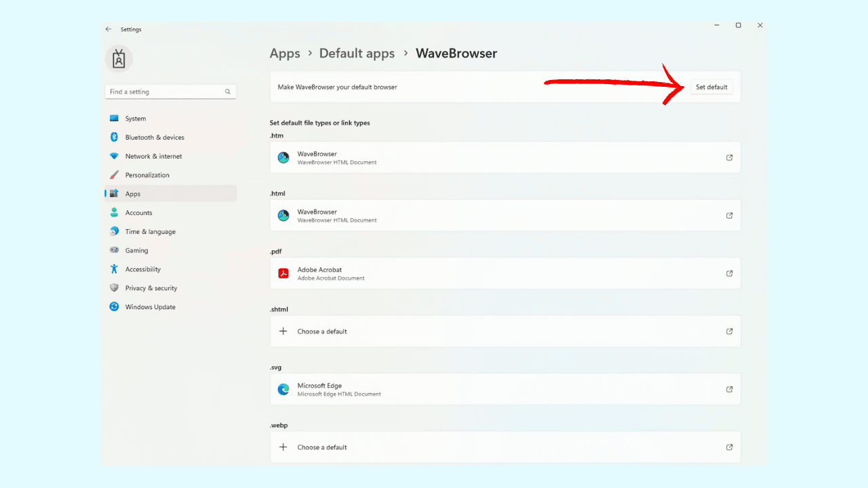Open Personalization settings
The width and height of the screenshot is (868, 488).
click(x=146, y=175)
